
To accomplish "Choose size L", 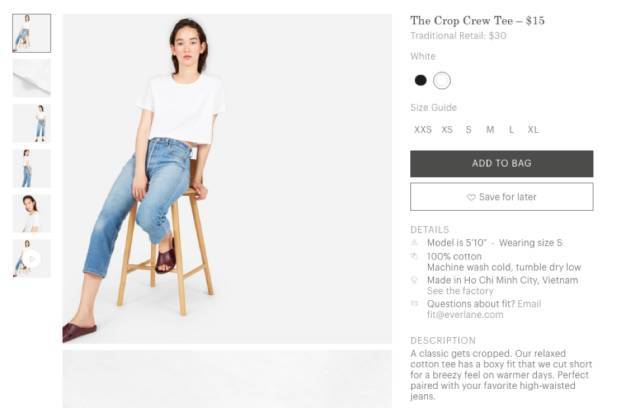I will coord(511,130).
